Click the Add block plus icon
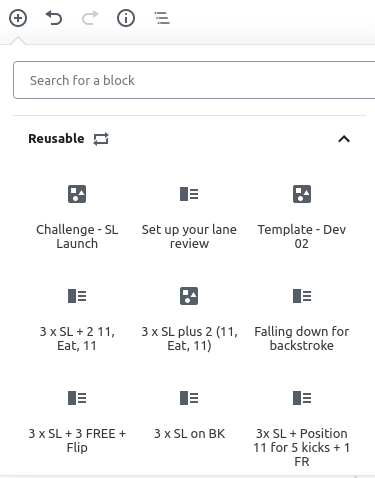 (x=18, y=18)
